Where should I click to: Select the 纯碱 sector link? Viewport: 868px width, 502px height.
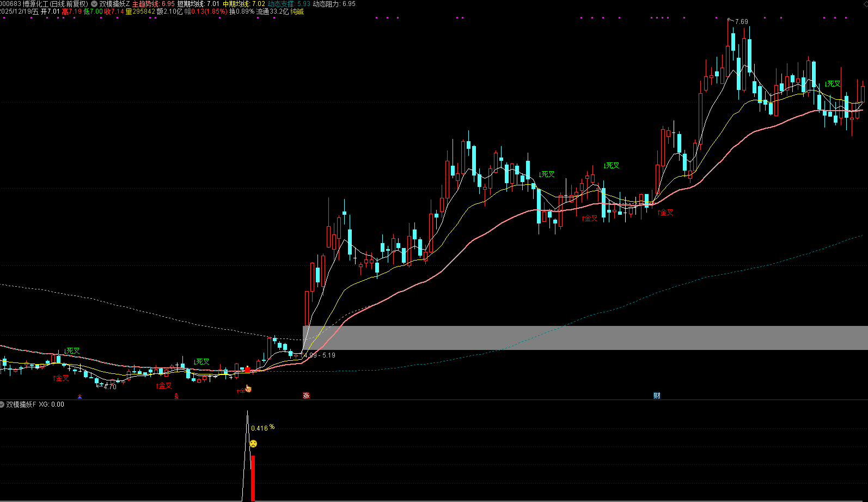click(x=297, y=11)
